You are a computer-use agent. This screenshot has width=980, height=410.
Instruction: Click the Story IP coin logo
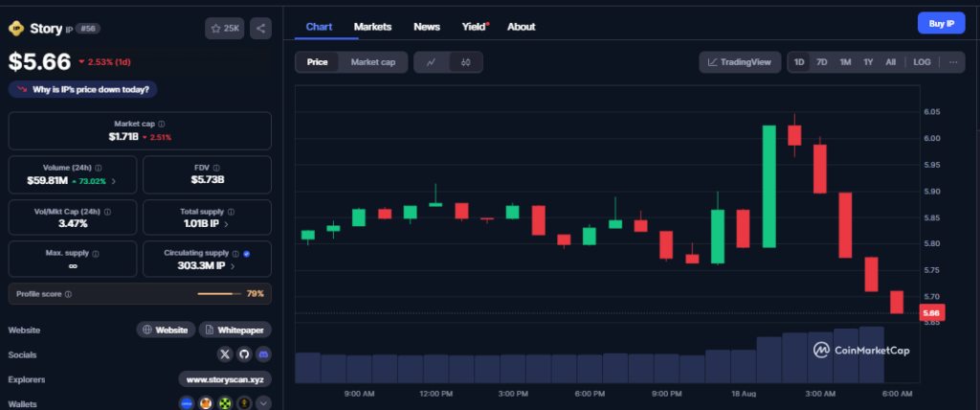15,28
